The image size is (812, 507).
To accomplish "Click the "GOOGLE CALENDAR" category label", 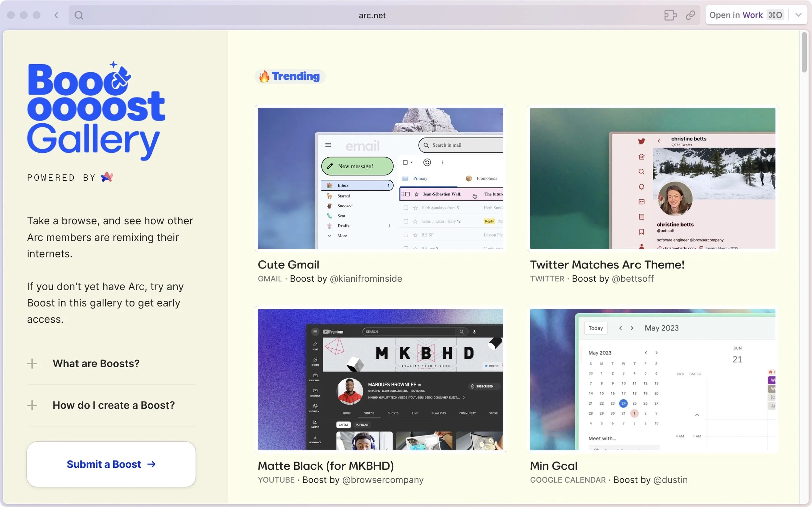I will coord(568,480).
